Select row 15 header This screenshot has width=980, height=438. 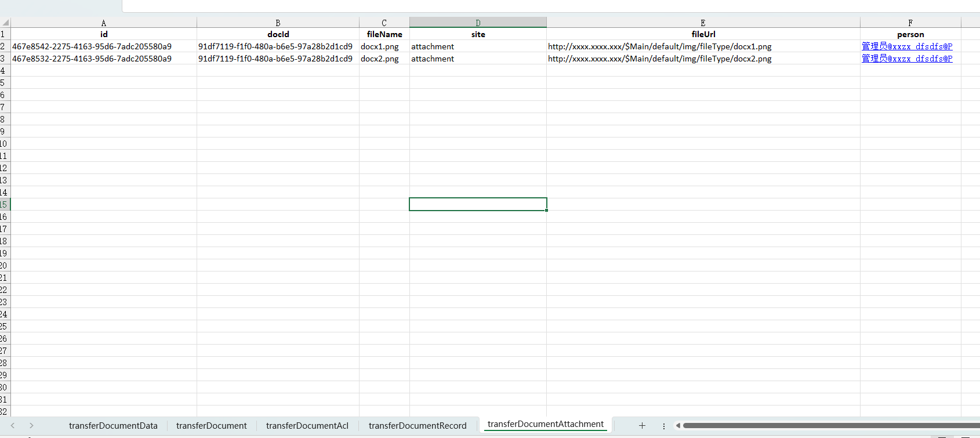[x=5, y=205]
